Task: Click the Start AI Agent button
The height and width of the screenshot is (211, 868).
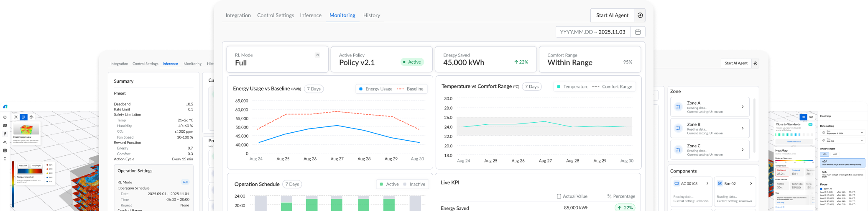Action: pyautogui.click(x=612, y=15)
